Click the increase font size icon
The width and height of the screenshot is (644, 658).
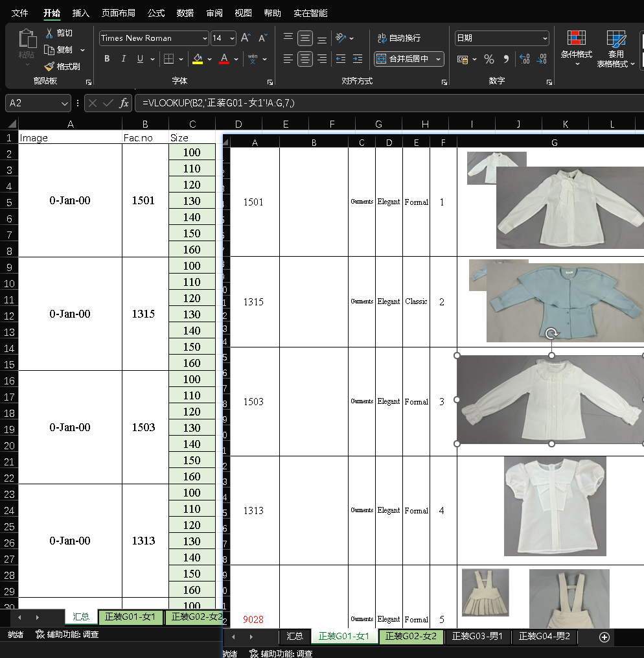(x=246, y=38)
